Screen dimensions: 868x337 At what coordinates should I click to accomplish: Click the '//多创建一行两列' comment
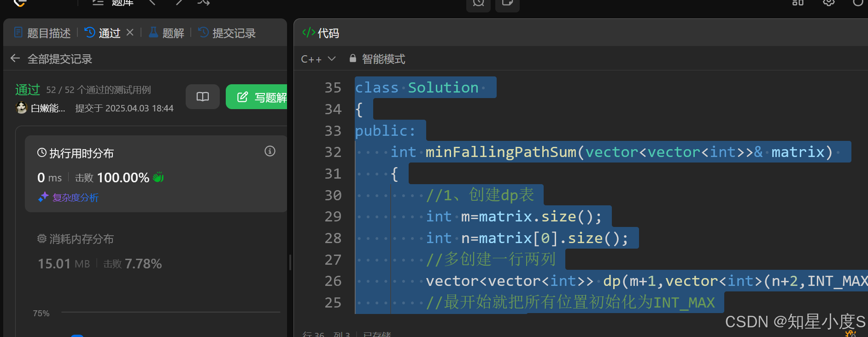pyautogui.click(x=491, y=259)
